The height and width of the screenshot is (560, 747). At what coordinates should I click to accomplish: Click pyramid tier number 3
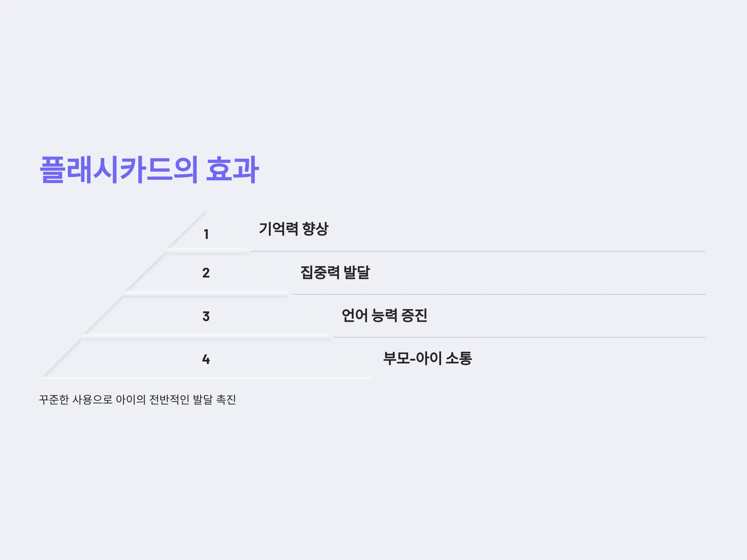tap(206, 316)
